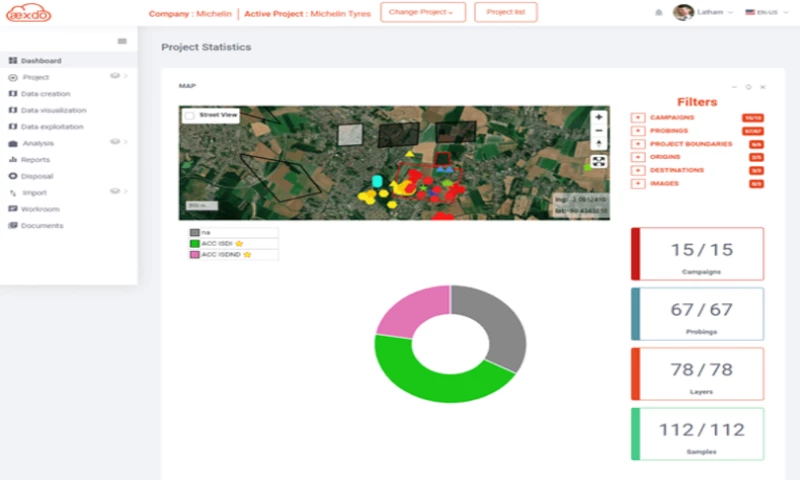Image resolution: width=800 pixels, height=480 pixels.
Task: Click the Dashboard grid icon
Action: (13, 60)
